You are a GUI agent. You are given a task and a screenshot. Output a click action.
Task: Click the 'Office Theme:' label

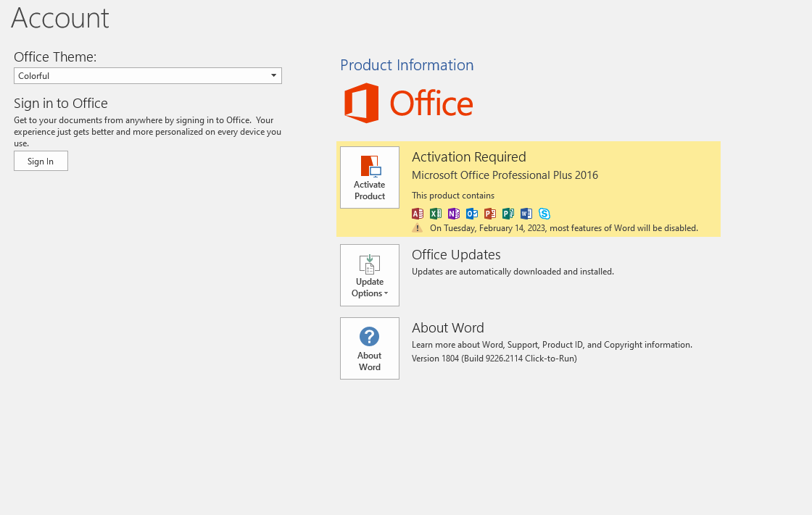point(55,57)
